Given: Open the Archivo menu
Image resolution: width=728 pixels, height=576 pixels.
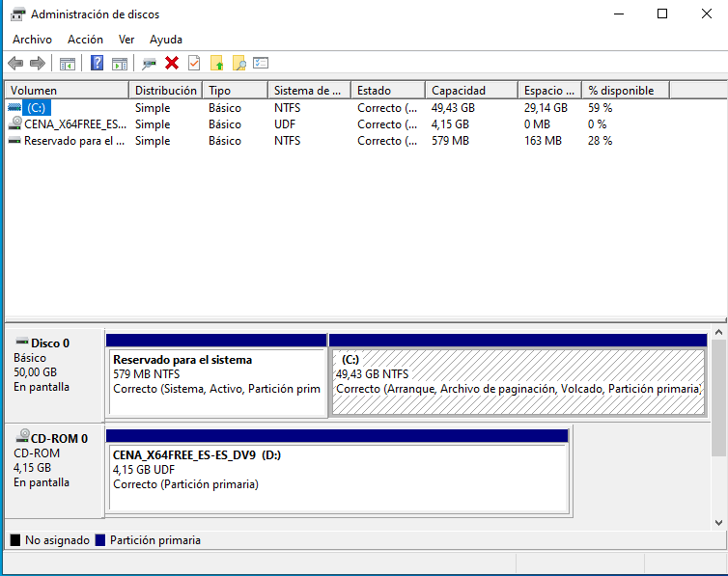Looking at the screenshot, I should [32, 40].
